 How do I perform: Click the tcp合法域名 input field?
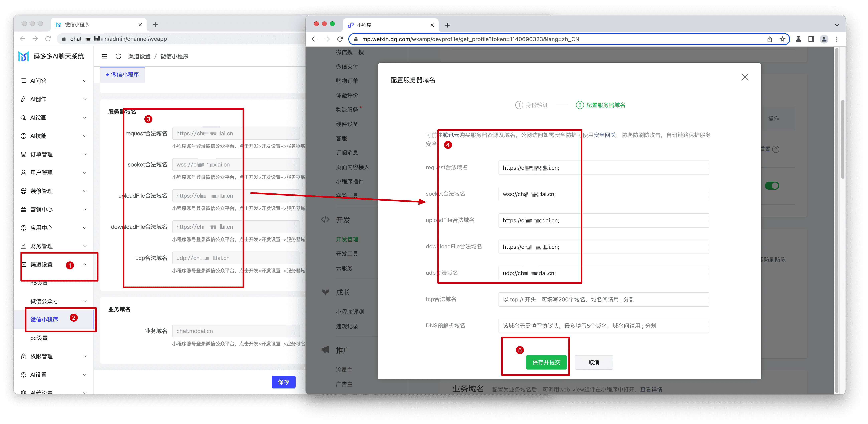[x=604, y=299]
